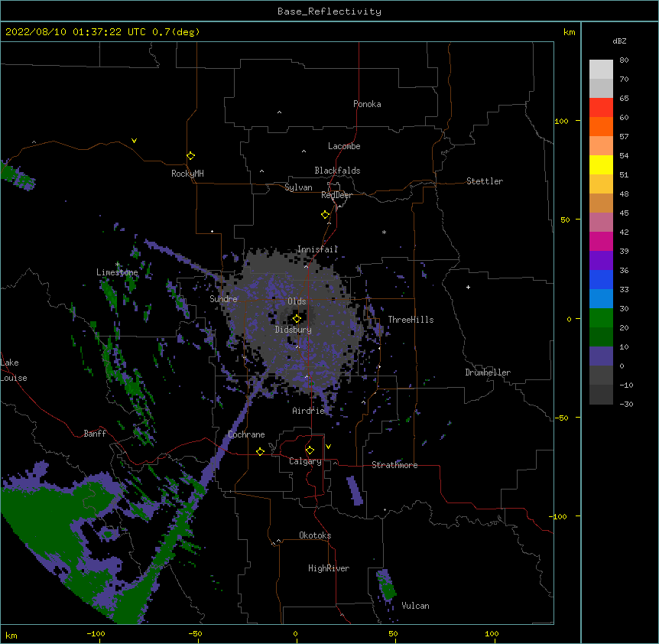Screen dimensions: 659x644
Task: Click the Vulcan label
Action: [x=415, y=606]
